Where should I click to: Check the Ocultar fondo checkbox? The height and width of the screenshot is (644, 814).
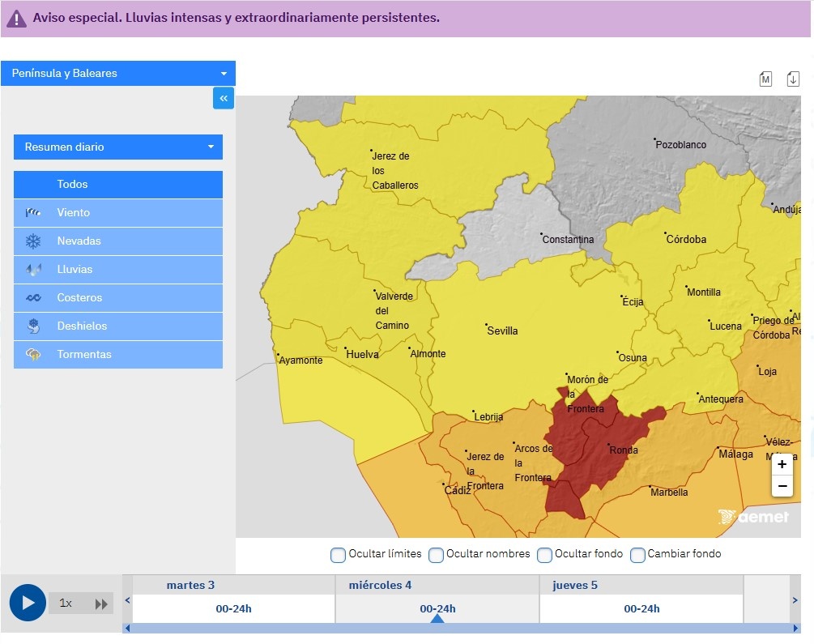[x=544, y=555]
